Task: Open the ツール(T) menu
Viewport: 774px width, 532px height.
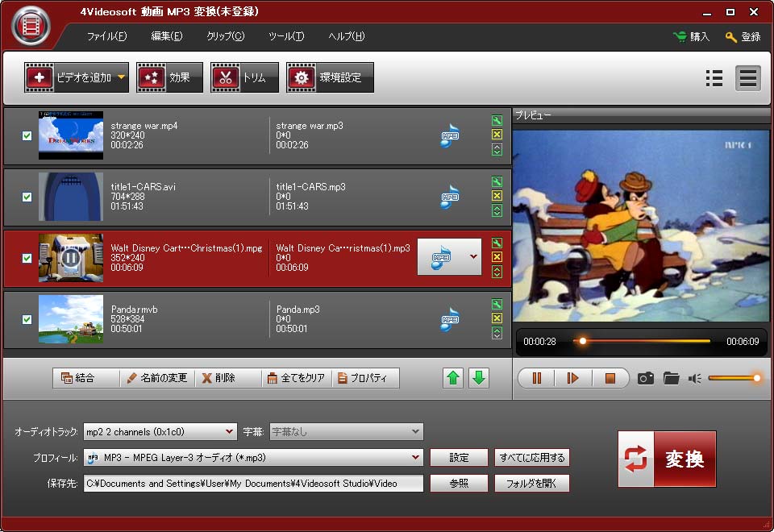Action: click(x=286, y=36)
